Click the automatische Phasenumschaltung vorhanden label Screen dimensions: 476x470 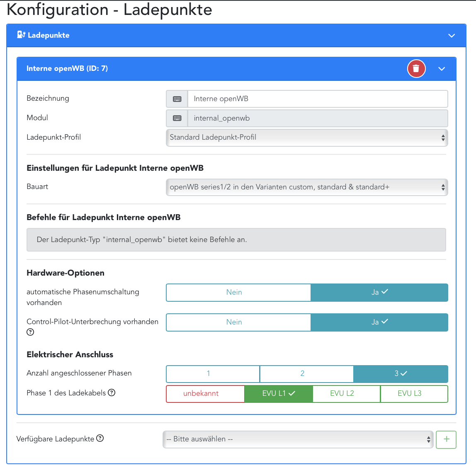(x=83, y=297)
